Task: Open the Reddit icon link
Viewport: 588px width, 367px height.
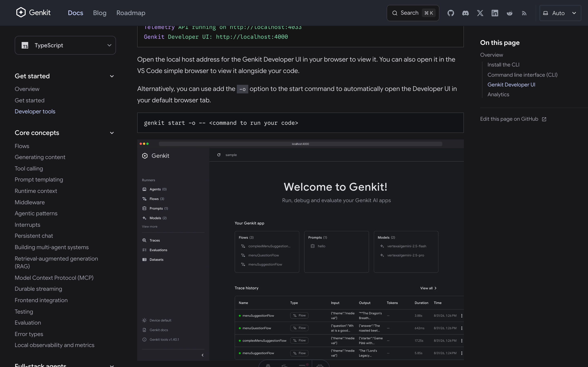Action: pyautogui.click(x=510, y=13)
